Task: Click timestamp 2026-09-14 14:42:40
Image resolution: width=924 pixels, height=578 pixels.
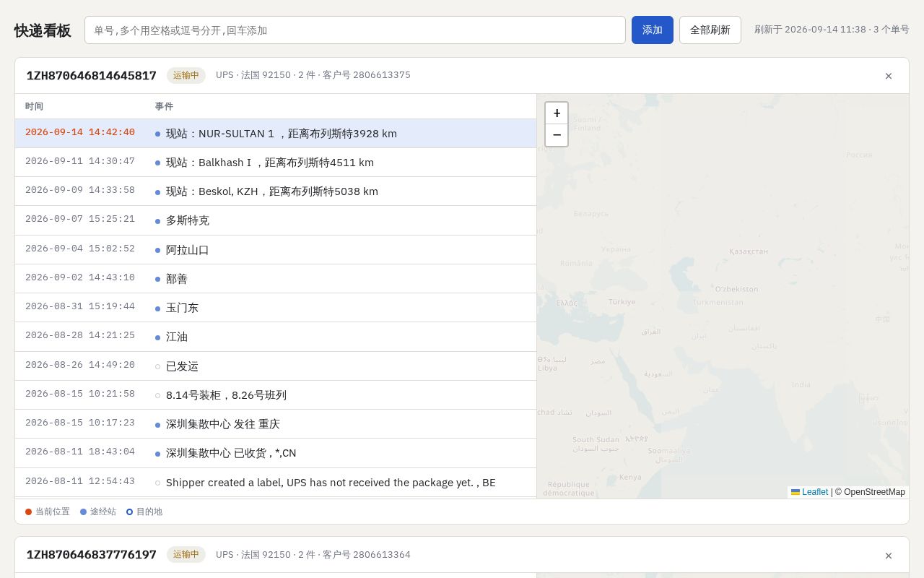Action: coord(80,133)
